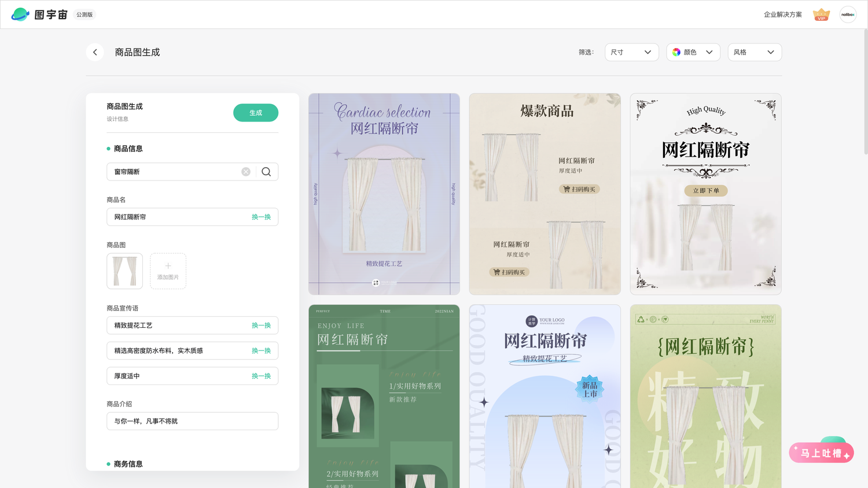Edit the 与你一样，凡事不将就 intro field
This screenshot has height=488, width=868.
[x=192, y=421]
